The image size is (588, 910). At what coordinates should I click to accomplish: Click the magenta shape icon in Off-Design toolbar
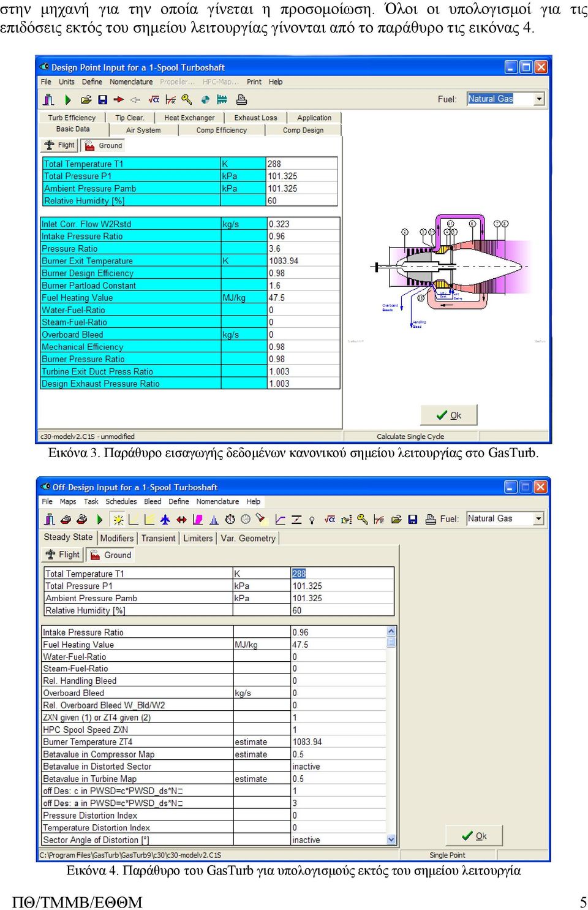pyautogui.click(x=197, y=519)
